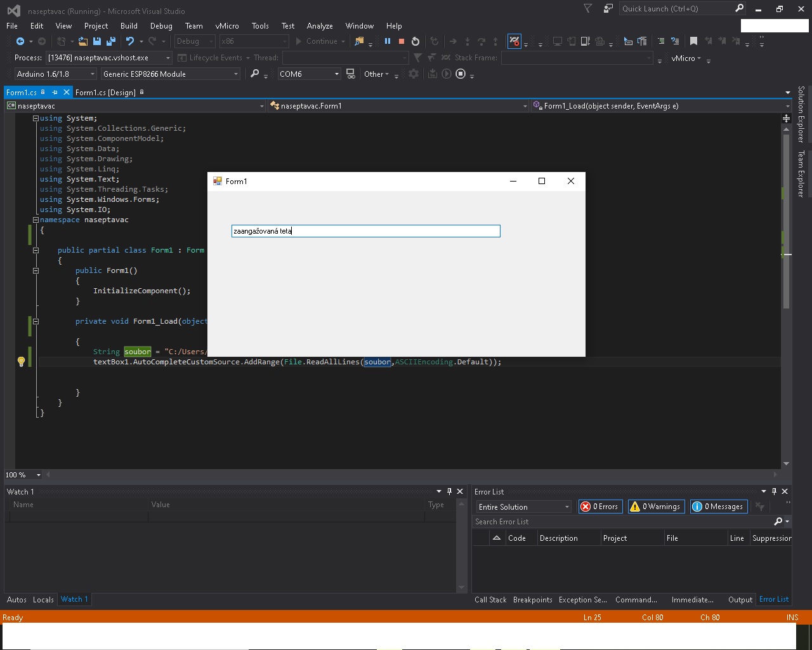Screen dimensions: 812x650
Task: Expand the COM6 port dropdown
Action: coord(337,74)
